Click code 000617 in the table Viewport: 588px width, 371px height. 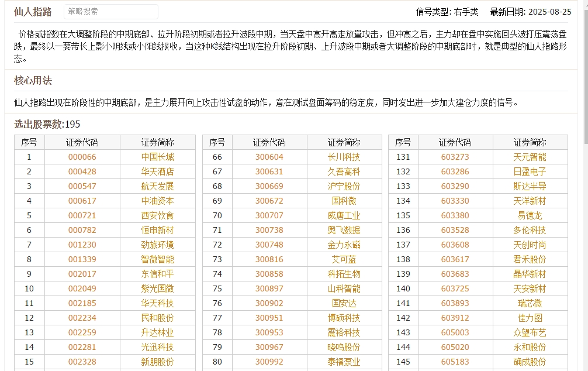(x=82, y=201)
